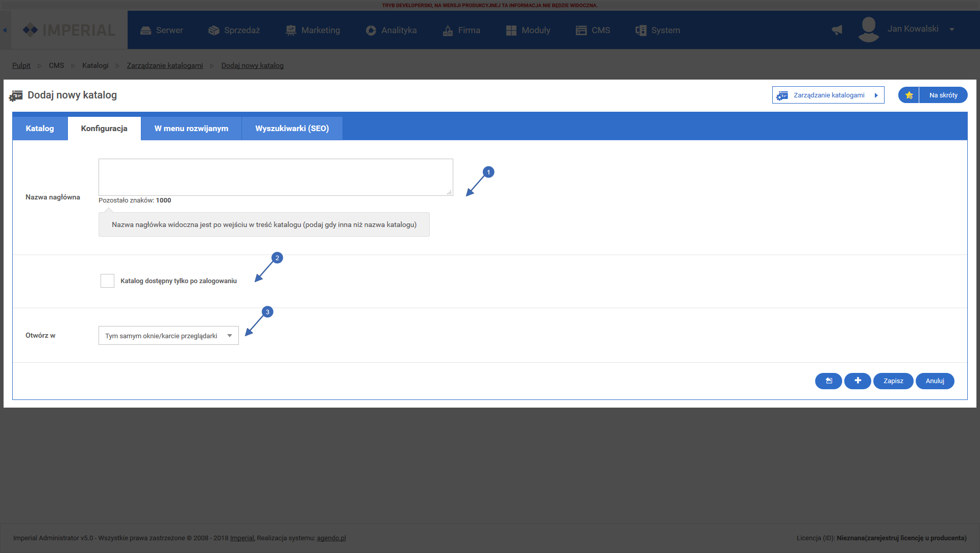Expand the Jan Kowalski user menu arrow
Screen dimensions: 980x553
[x=952, y=30]
